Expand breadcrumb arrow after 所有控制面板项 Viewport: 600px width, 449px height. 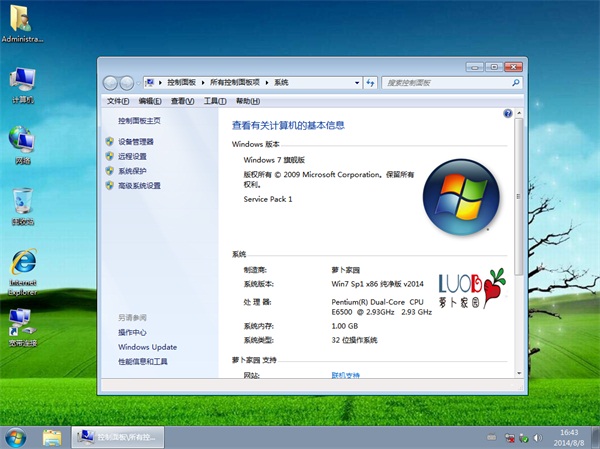267,82
